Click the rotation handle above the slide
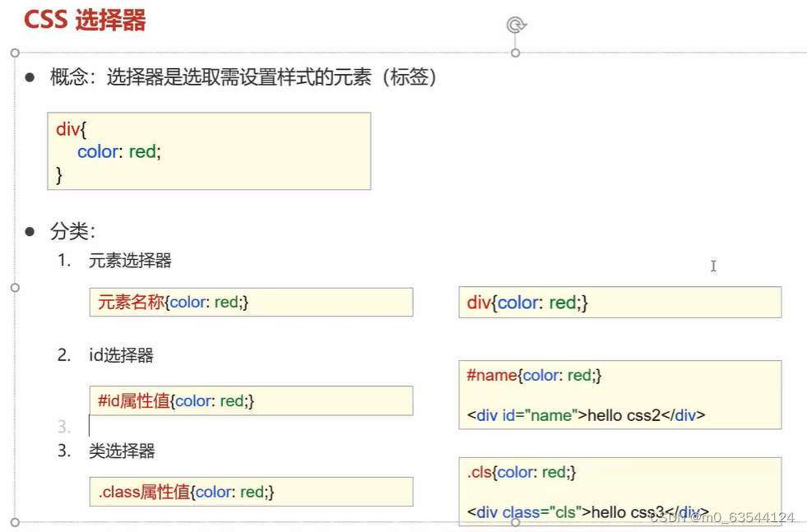 (516, 25)
